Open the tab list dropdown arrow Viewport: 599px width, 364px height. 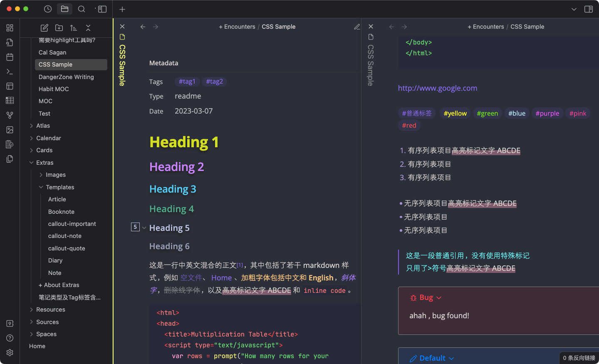point(574,9)
